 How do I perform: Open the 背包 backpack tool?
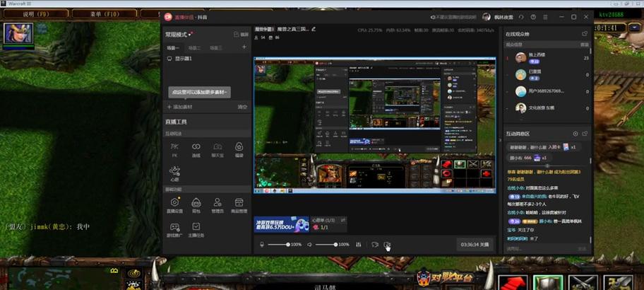pos(196,205)
